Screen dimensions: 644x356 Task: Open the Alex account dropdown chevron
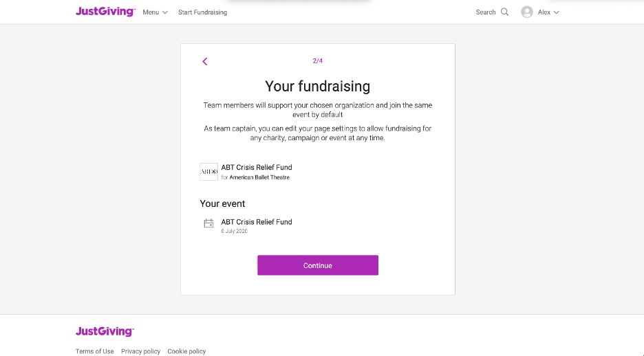(x=557, y=12)
